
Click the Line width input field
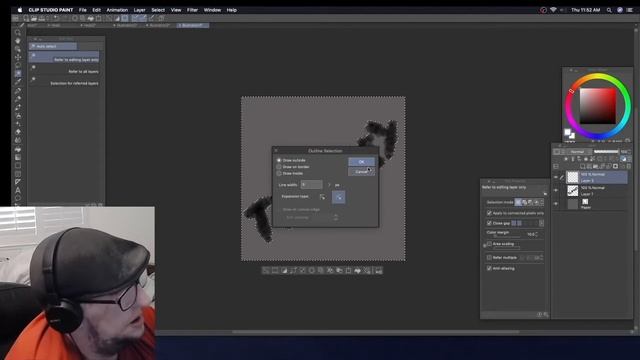click(x=311, y=185)
